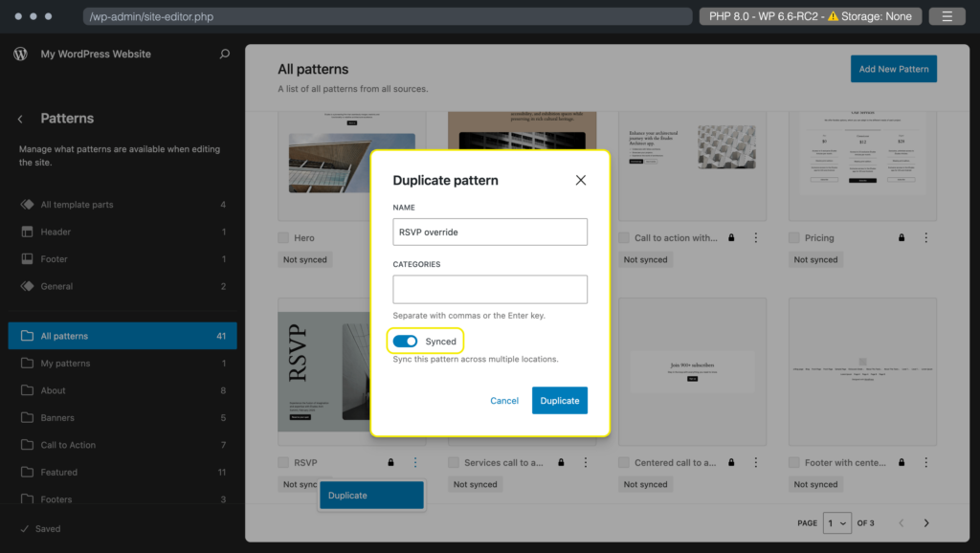Click the Add New Pattern button

point(893,69)
